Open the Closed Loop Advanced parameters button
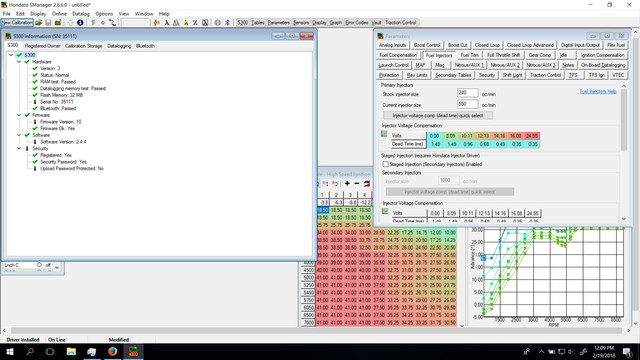 point(530,45)
